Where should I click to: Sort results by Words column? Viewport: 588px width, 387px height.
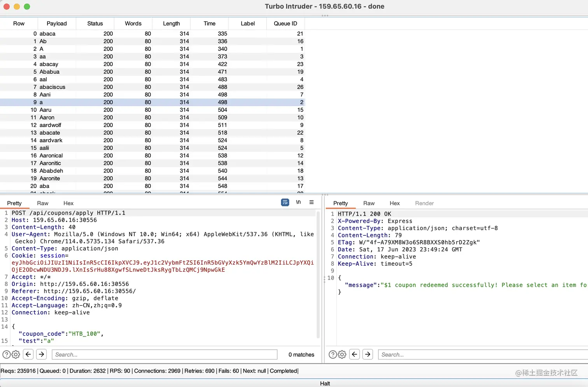133,23
